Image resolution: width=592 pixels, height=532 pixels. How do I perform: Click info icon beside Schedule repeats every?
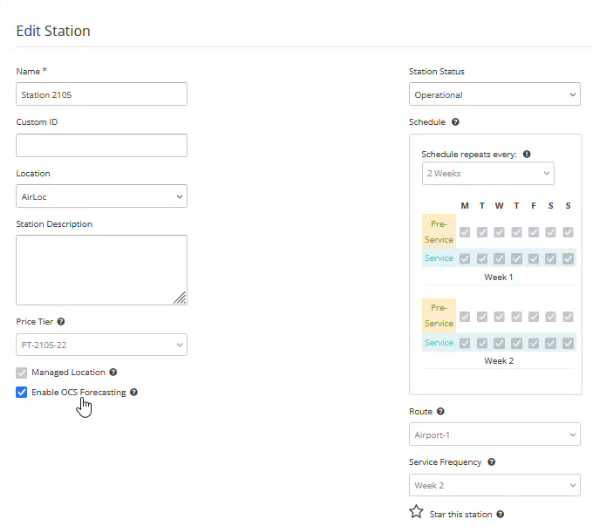click(x=527, y=154)
